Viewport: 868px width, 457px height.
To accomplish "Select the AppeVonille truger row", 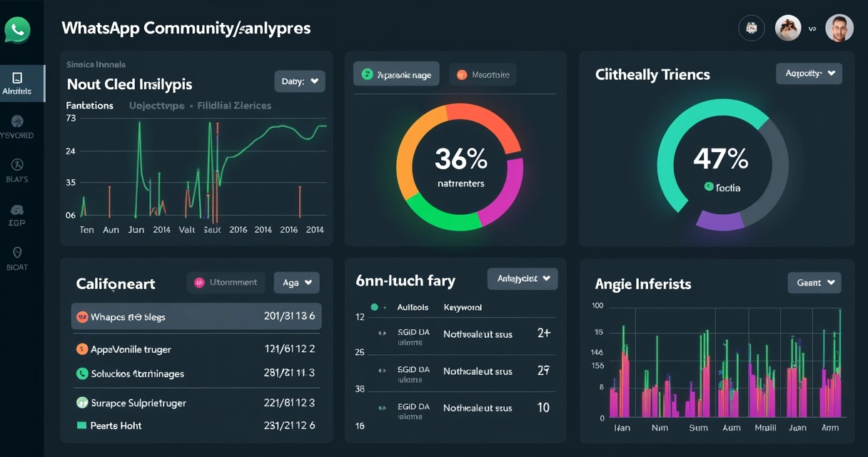I will tap(196, 349).
